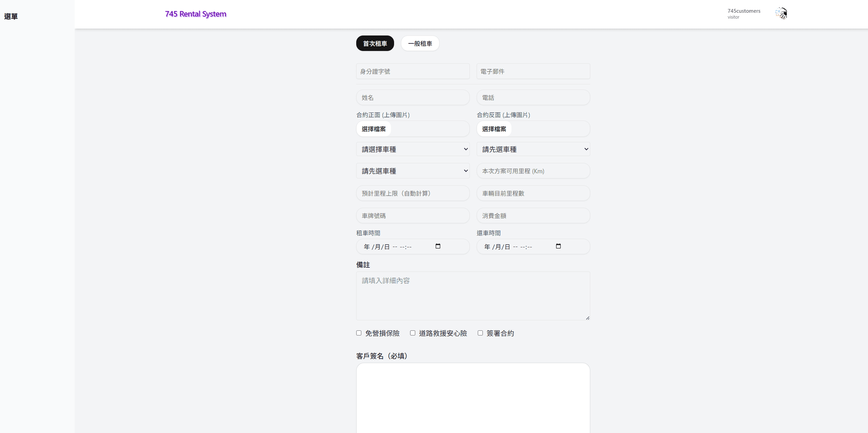The width and height of the screenshot is (868, 433).
Task: Click the 745customers username
Action: (x=744, y=11)
